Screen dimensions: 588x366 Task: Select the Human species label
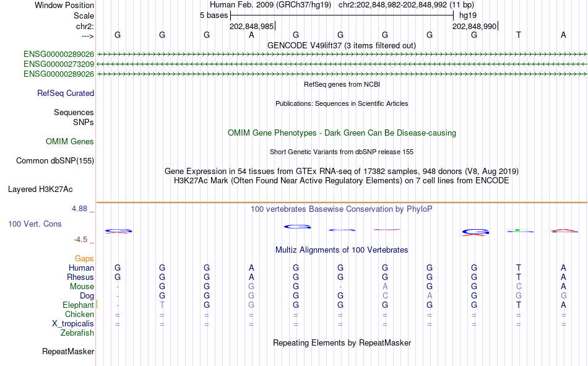tap(81, 268)
